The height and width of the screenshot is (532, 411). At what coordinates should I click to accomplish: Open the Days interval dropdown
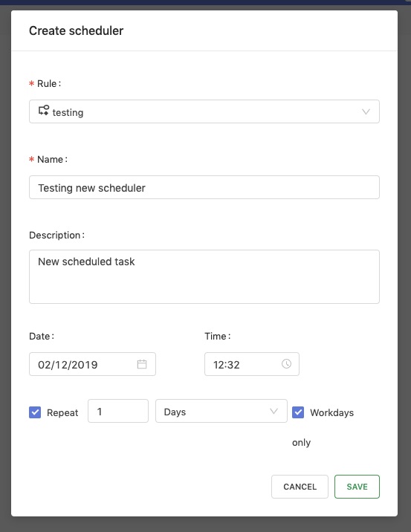pos(221,411)
